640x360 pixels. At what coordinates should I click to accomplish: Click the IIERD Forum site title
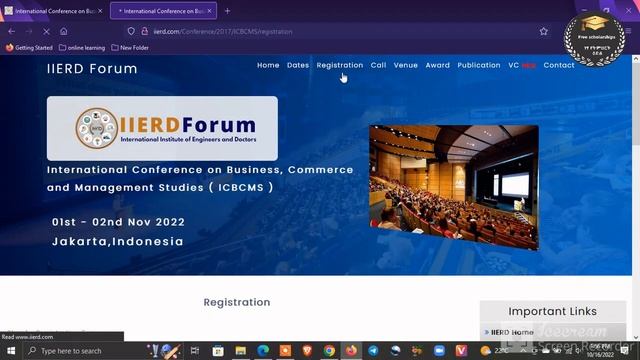click(x=92, y=69)
